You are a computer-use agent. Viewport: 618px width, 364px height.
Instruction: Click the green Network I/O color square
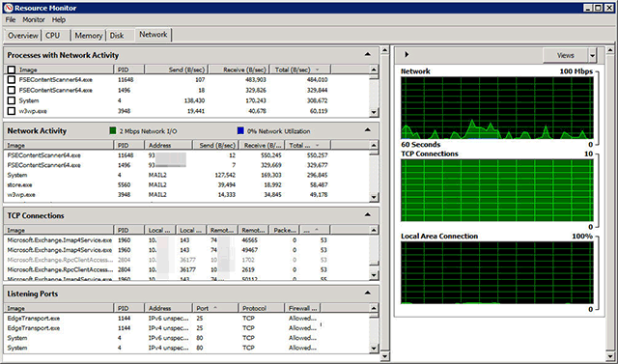click(x=113, y=130)
